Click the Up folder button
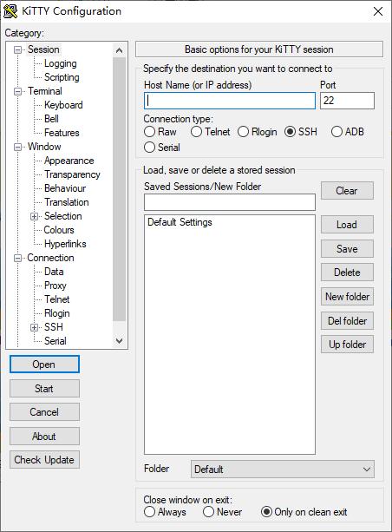The height and width of the screenshot is (532, 392). (x=347, y=345)
